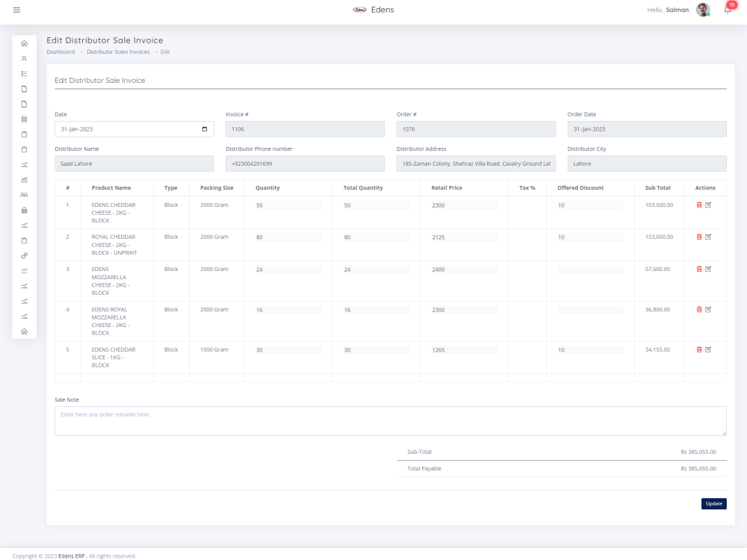Image resolution: width=747 pixels, height=560 pixels.
Task: Open the printer icon in sidebar
Action: (25, 210)
